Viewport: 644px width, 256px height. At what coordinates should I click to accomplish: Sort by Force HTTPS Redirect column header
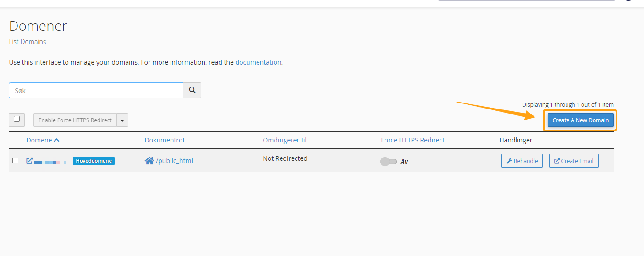[x=413, y=140]
